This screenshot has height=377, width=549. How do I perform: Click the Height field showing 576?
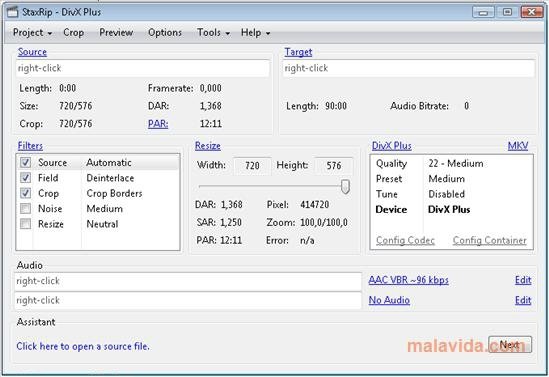tap(333, 165)
